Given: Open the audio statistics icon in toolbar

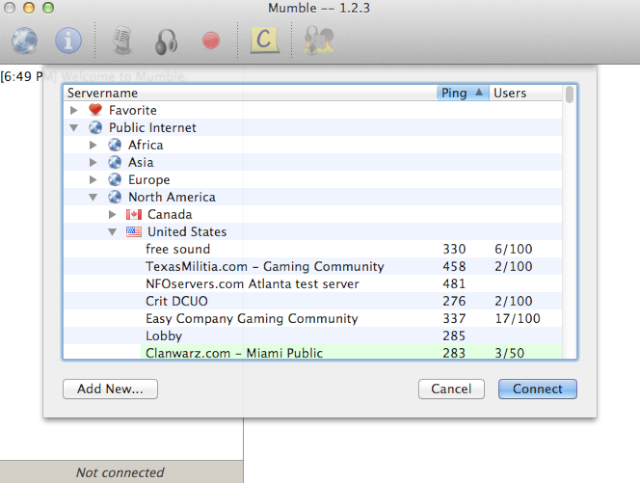Looking at the screenshot, I should pyautogui.click(x=319, y=40).
